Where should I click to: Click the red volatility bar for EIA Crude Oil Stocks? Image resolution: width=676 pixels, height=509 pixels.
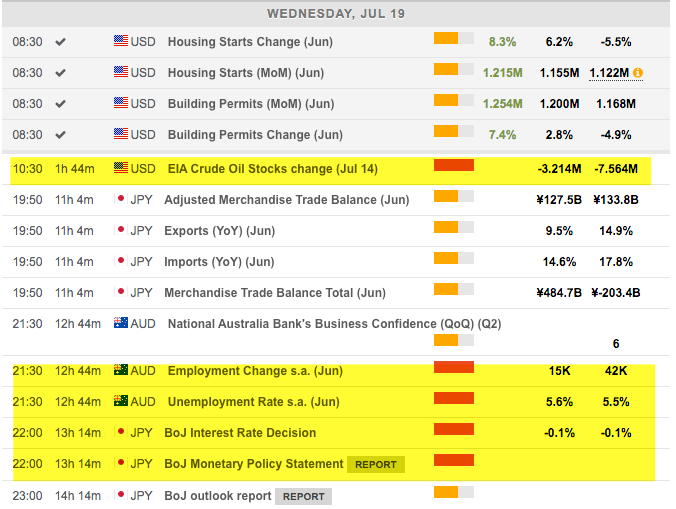(454, 165)
